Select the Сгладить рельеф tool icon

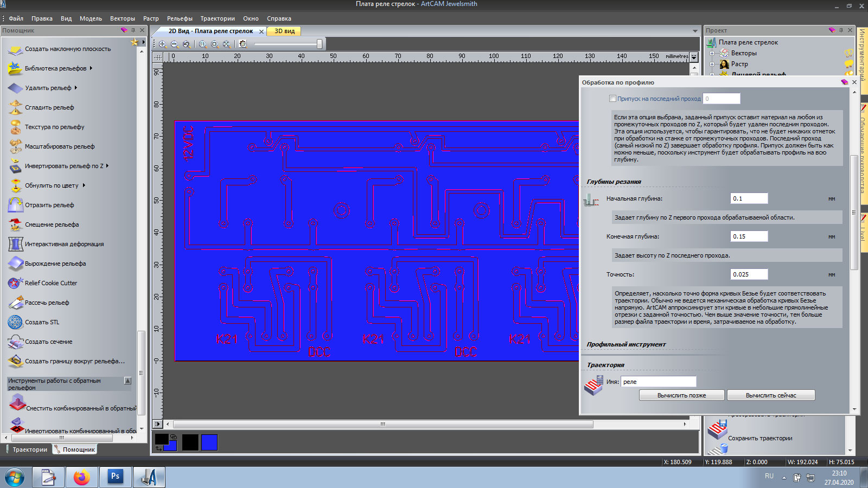(15, 108)
